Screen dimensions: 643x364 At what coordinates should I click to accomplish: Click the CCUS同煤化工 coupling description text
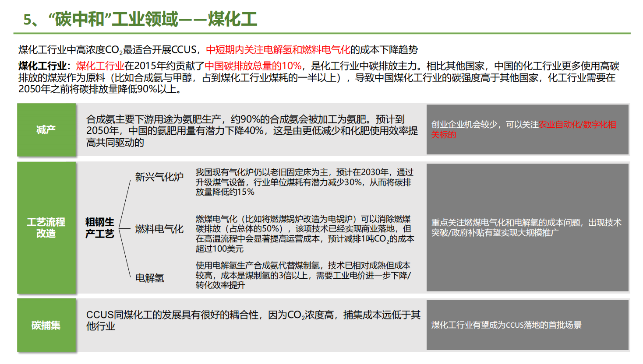(x=253, y=320)
